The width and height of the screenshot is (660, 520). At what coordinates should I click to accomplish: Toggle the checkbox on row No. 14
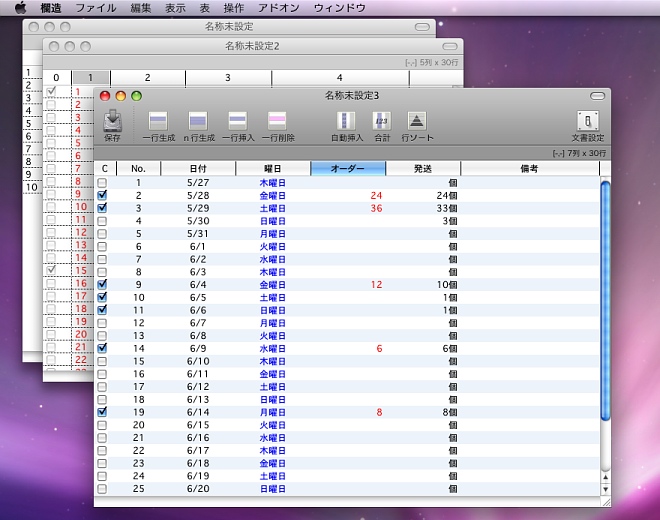[102, 348]
